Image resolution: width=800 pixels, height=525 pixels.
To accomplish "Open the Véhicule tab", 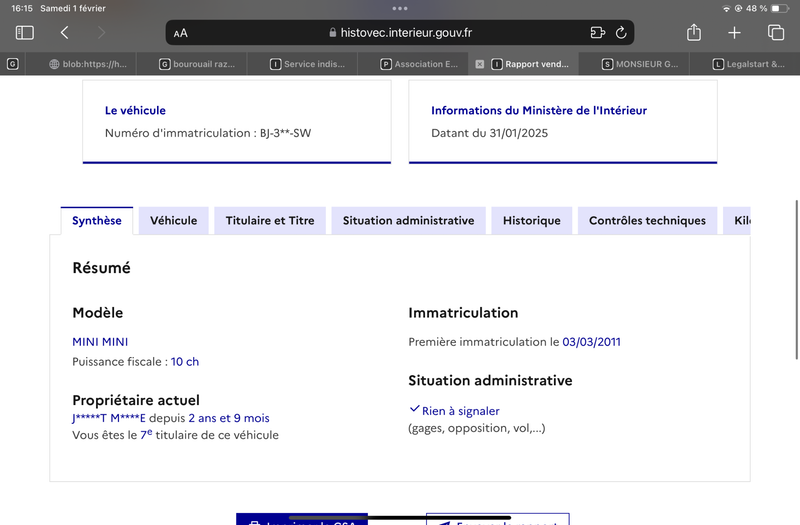I will click(x=173, y=221).
